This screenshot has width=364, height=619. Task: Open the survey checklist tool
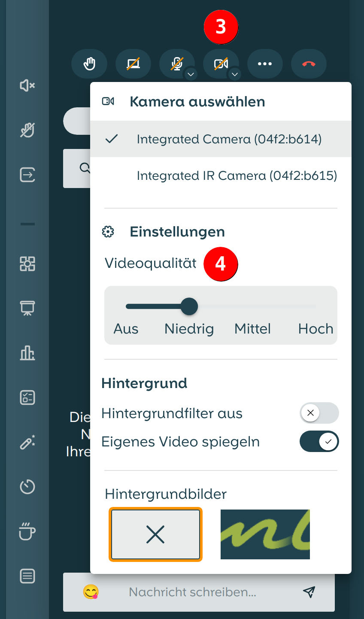tap(27, 397)
